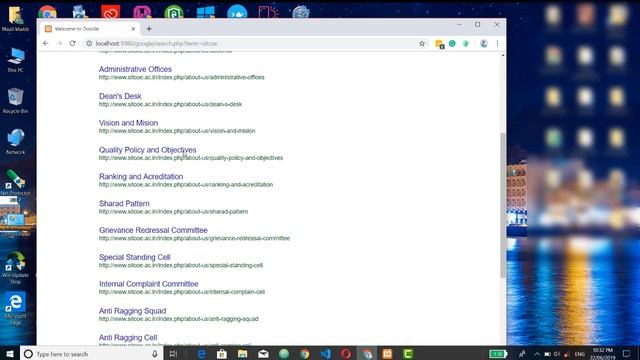Screen dimensions: 640x360
Task: Click the page's vertical scrollbar thumb
Action: [x=503, y=205]
